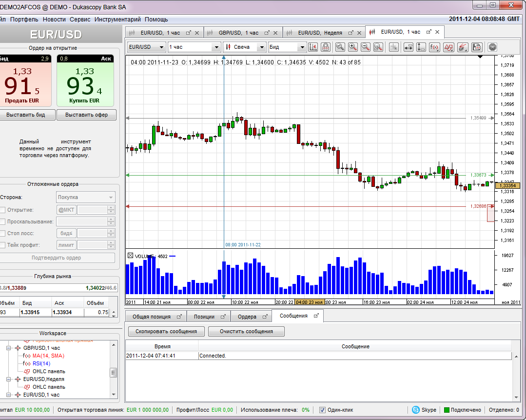
Task: Enable the Проскальзывание checkbox
Action: [x=2, y=221]
